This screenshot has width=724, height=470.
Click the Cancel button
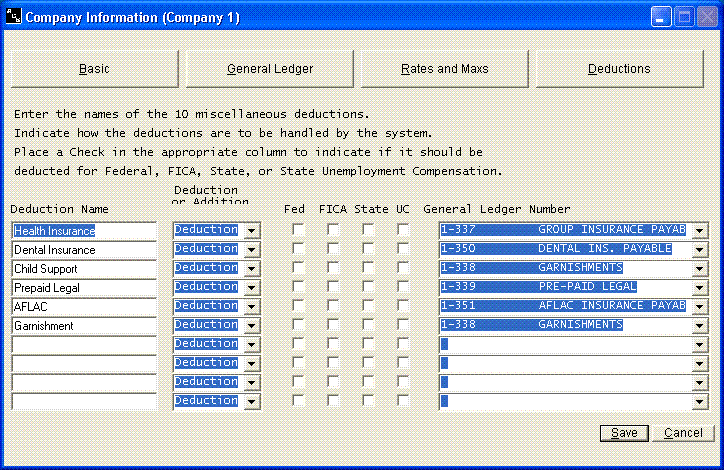(683, 433)
